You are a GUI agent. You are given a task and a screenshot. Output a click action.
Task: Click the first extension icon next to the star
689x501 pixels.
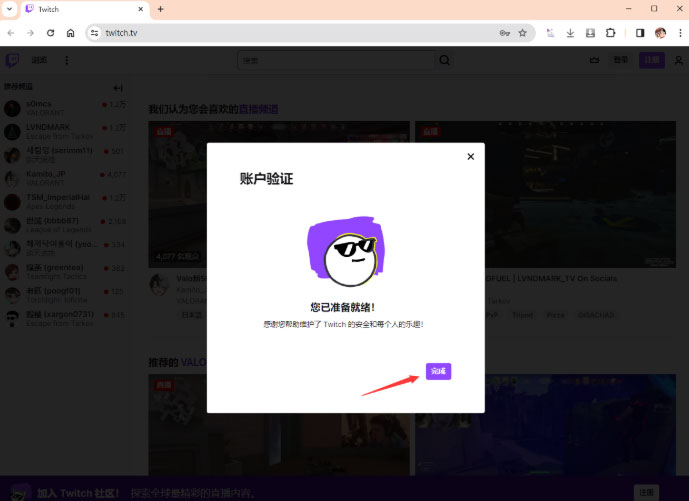(550, 33)
